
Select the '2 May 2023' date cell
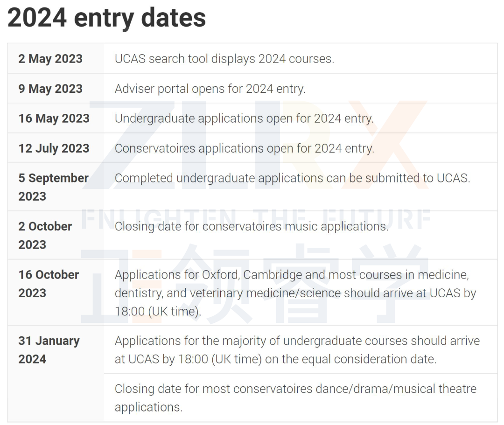point(56,58)
